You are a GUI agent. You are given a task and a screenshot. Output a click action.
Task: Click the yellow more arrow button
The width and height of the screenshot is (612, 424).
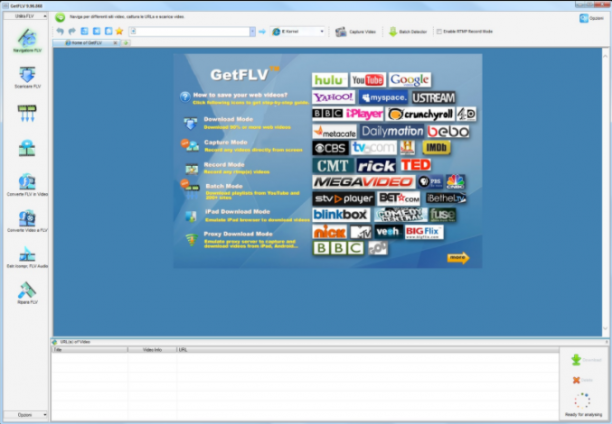tap(458, 258)
